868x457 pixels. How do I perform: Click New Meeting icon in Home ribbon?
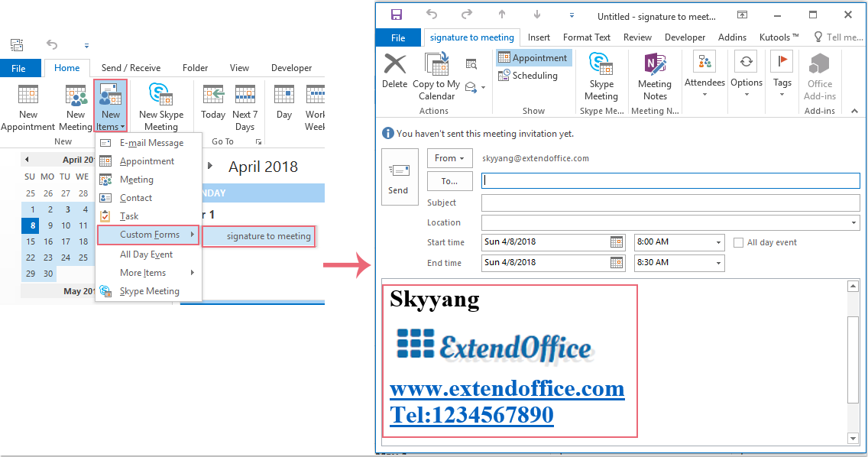pyautogui.click(x=76, y=96)
